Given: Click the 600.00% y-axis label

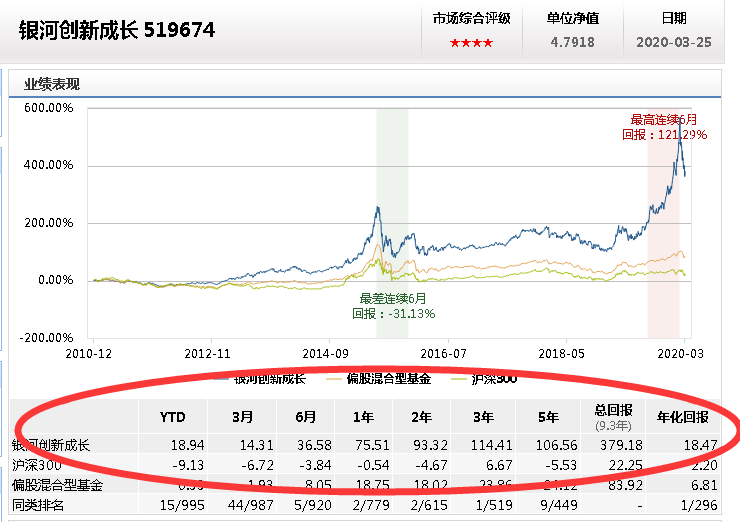Looking at the screenshot, I should click(49, 108).
